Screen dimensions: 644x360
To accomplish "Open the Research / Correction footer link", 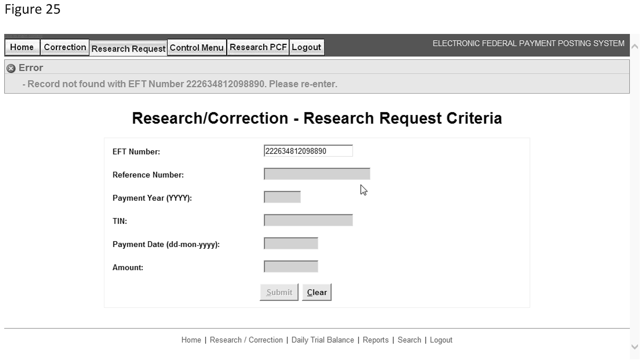I will (246, 340).
